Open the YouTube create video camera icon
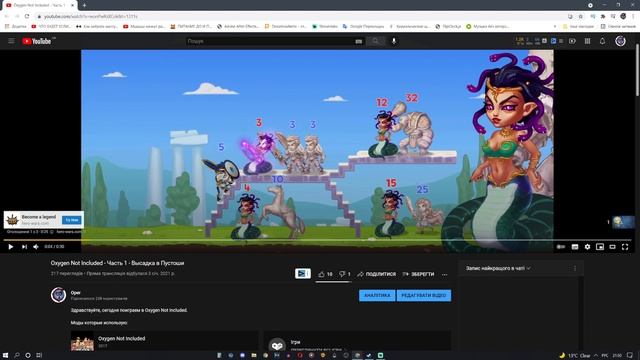 coord(572,41)
